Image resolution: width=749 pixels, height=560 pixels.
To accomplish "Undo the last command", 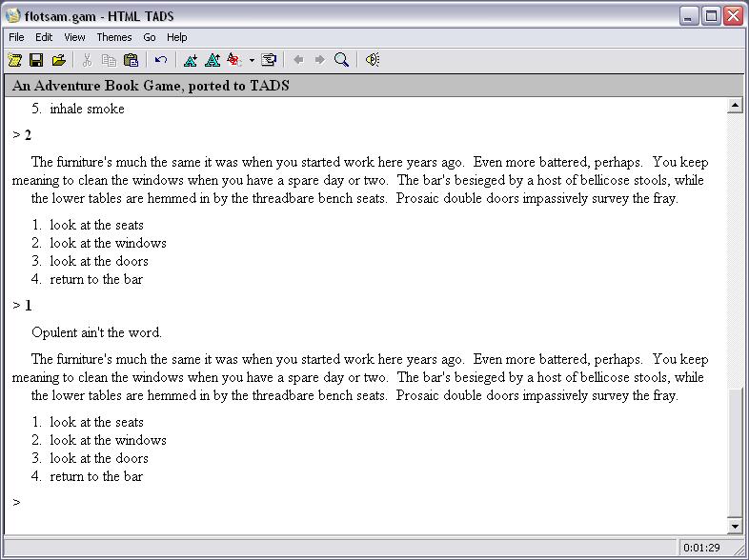I will point(161,60).
